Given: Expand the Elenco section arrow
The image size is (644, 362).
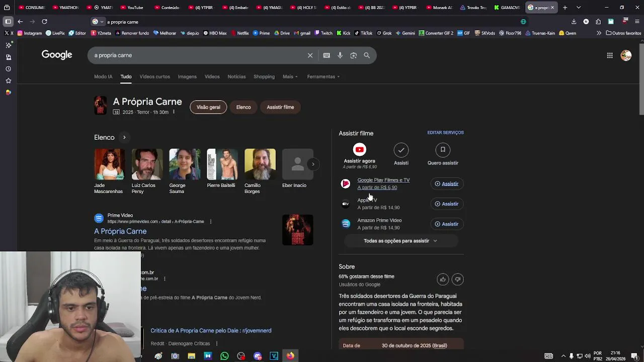Looking at the screenshot, I should coord(124,137).
